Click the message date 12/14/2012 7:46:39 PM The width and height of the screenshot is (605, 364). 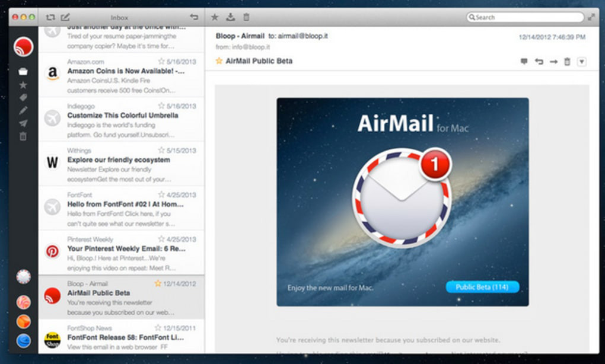[x=552, y=37]
